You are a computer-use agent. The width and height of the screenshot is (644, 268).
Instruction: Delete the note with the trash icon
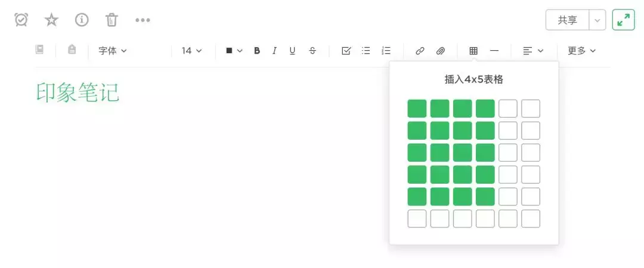pos(112,20)
